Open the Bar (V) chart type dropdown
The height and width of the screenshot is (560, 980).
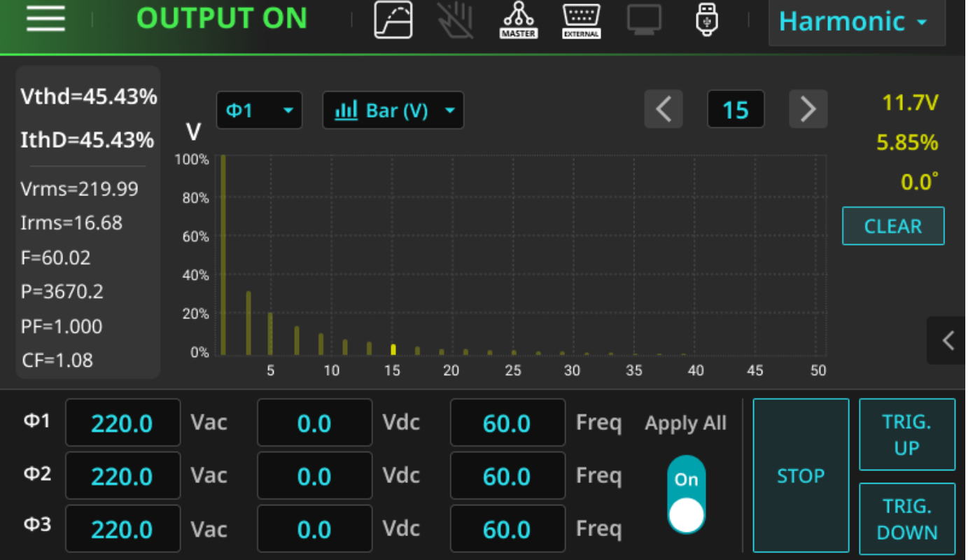pos(393,111)
